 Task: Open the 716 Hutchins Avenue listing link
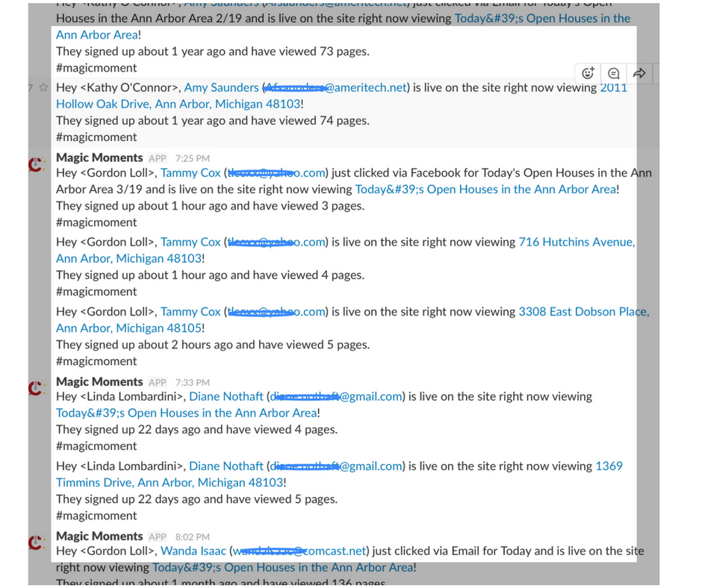coord(346,250)
